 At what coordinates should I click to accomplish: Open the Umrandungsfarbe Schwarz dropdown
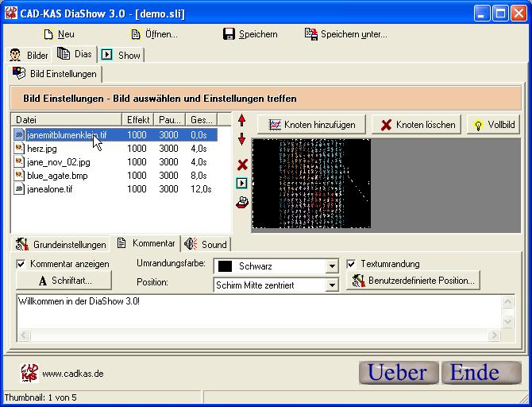[x=332, y=266]
